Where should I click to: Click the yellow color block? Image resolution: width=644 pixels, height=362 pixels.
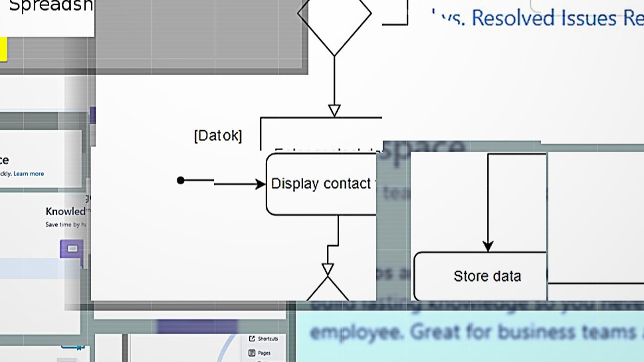[x=3, y=50]
